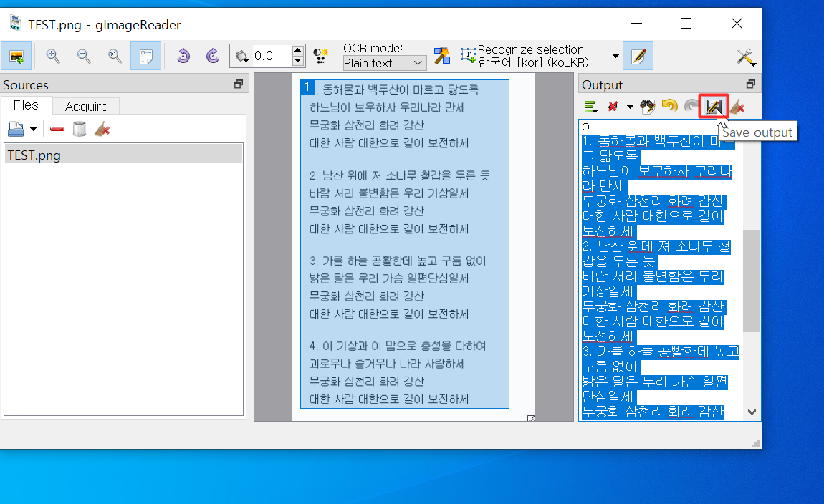Click the strip line breaks red X icon
Image resolution: width=824 pixels, height=504 pixels.
tap(613, 107)
